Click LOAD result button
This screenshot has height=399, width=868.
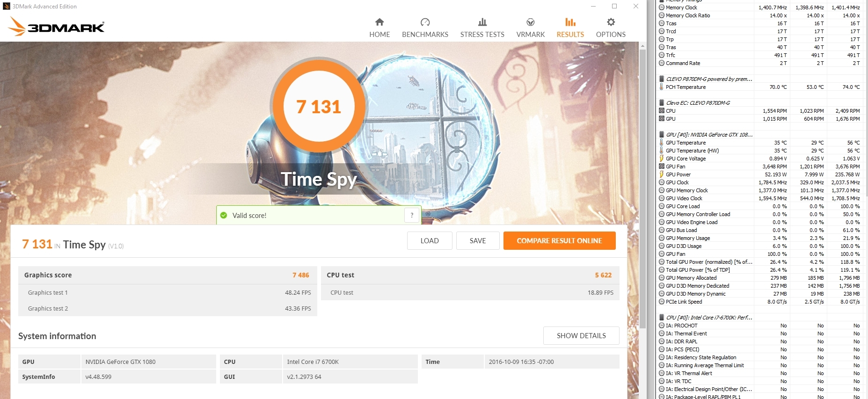click(430, 240)
